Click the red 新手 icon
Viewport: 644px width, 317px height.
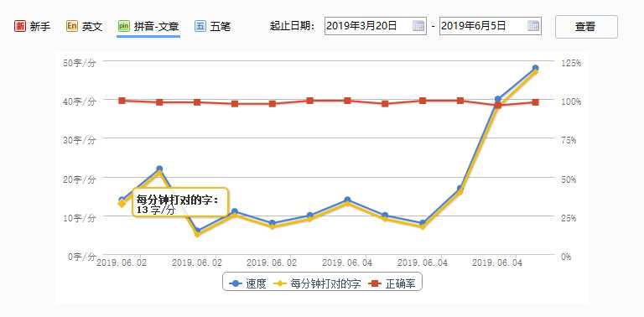[x=20, y=27]
